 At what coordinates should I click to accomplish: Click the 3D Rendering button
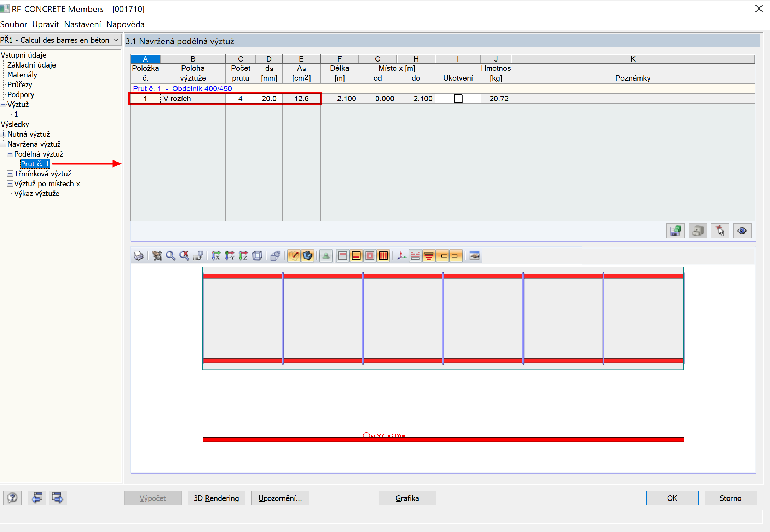[216, 498]
